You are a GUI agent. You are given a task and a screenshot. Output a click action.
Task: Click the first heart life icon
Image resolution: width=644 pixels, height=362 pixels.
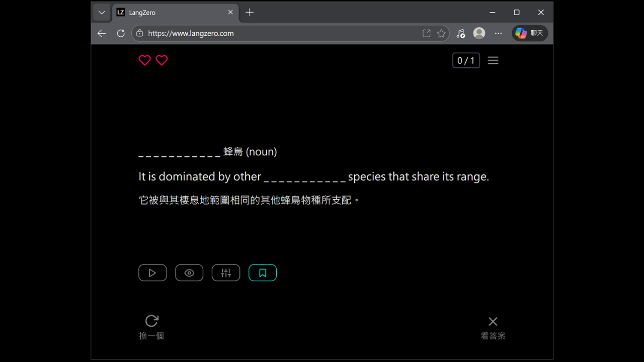coord(145,60)
